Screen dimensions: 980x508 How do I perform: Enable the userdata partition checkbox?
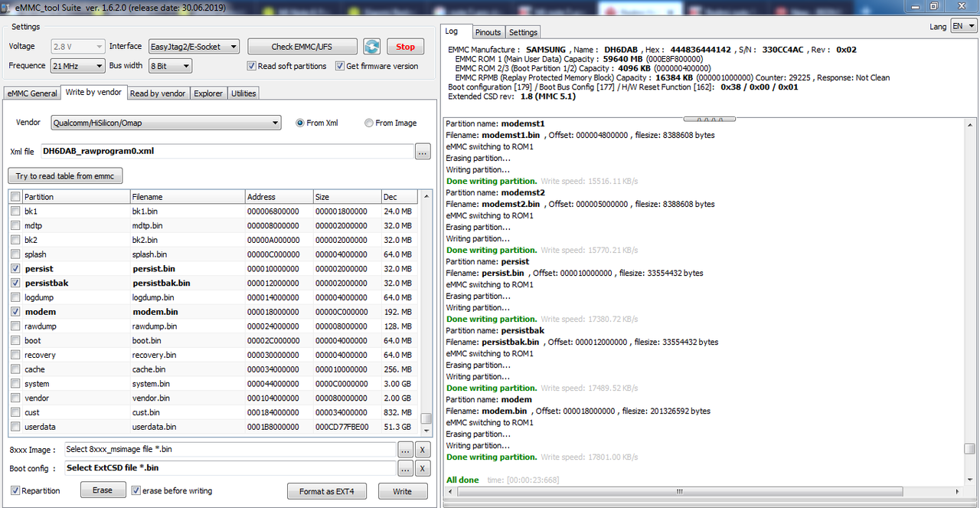16,427
